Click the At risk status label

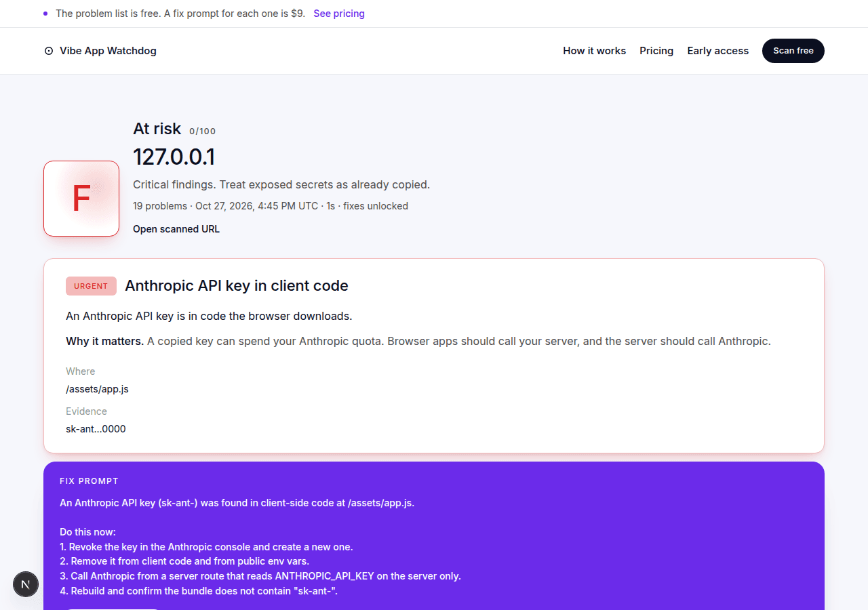157,129
